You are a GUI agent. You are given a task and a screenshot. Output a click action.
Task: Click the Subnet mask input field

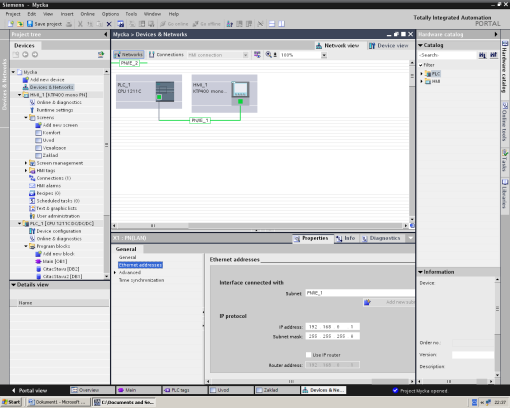pos(333,336)
